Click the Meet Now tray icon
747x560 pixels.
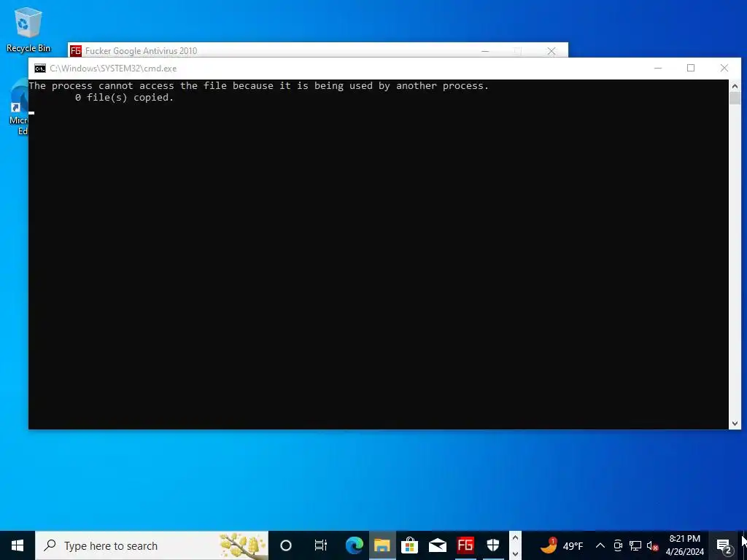(618, 545)
